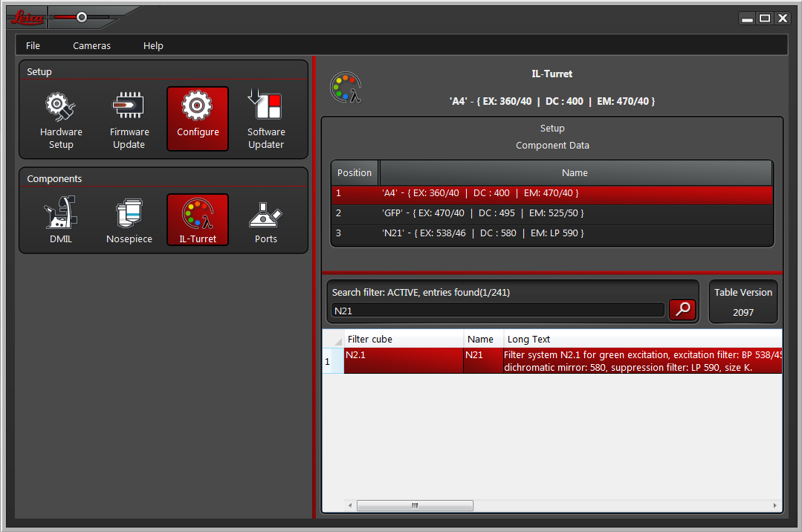Click the Filter cube column header
802x532 pixels.
403,339
